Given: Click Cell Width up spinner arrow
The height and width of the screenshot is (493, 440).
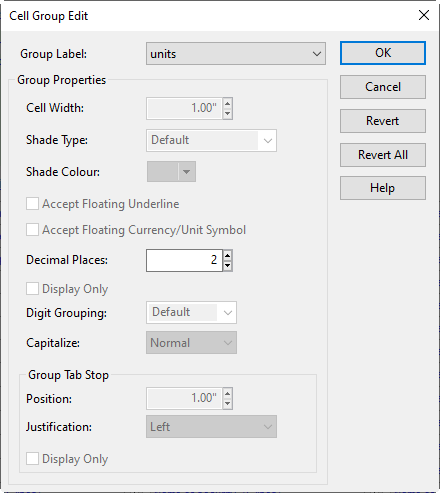Looking at the screenshot, I should click(228, 103).
